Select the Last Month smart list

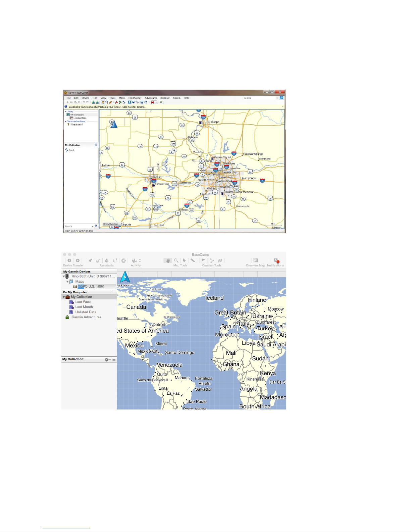[84, 307]
